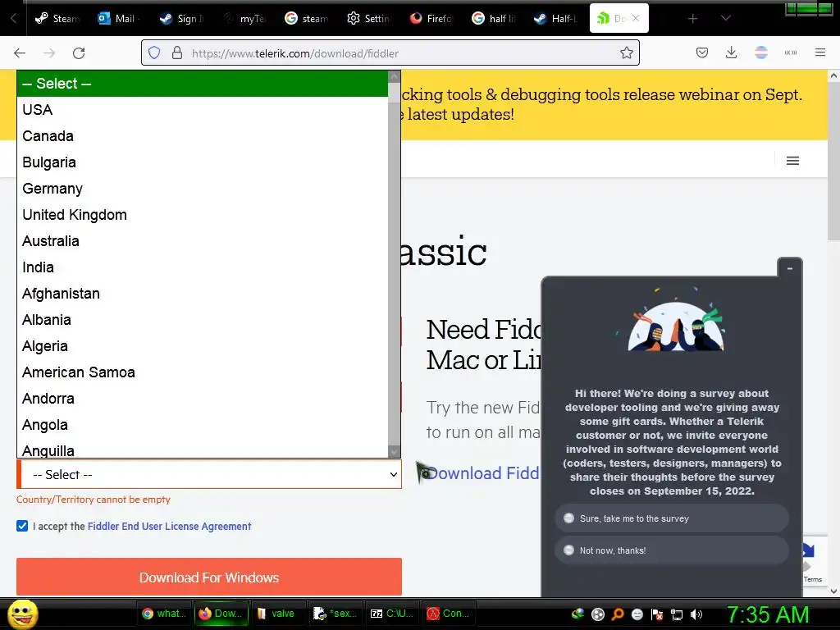Pick Afghanistan in the country list
Screen dimensions: 840x630
pos(203,294)
